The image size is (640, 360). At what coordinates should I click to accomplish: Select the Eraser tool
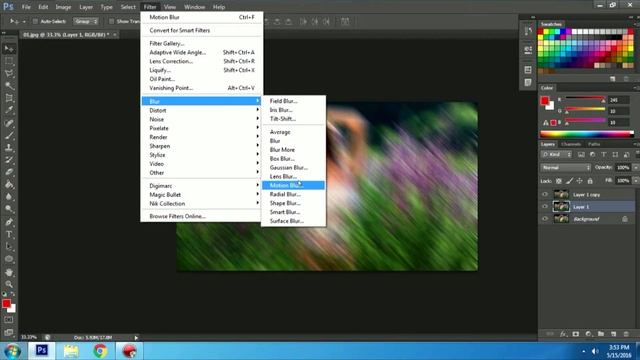coord(9,172)
